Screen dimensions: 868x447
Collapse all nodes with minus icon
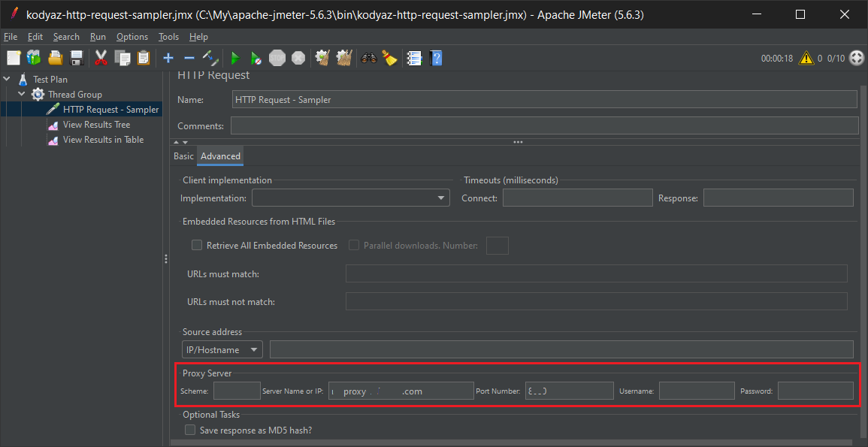189,58
